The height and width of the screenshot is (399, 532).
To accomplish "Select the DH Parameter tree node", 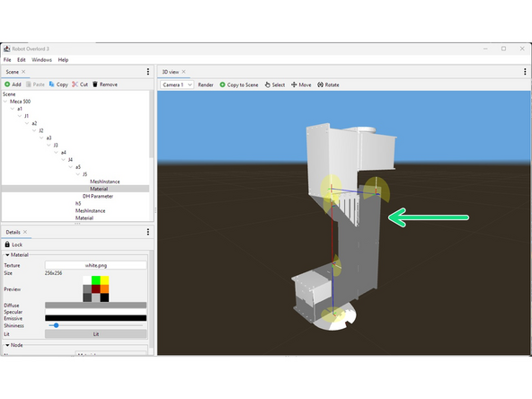I will [98, 196].
